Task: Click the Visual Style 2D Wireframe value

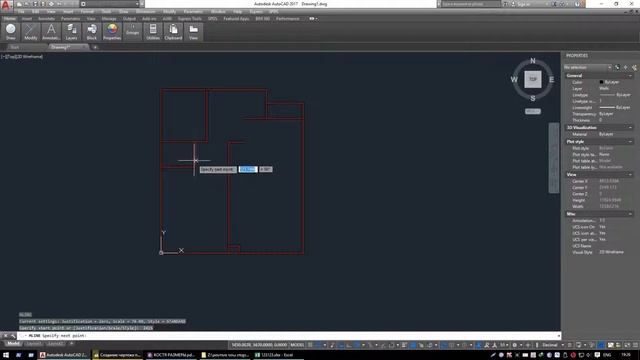Action: (x=611, y=252)
